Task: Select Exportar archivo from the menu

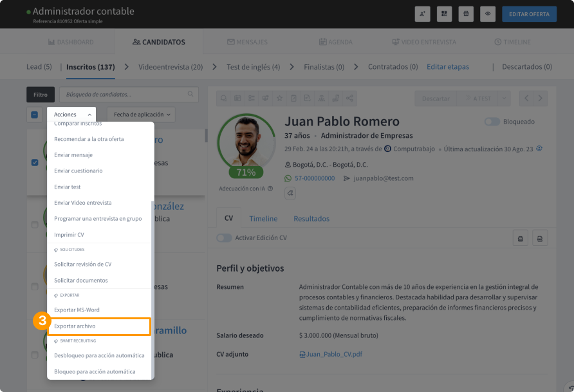Action: pyautogui.click(x=99, y=326)
